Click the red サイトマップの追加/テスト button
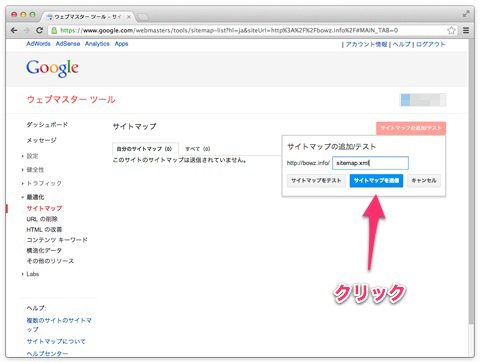The width and height of the screenshot is (480, 363). click(x=411, y=128)
